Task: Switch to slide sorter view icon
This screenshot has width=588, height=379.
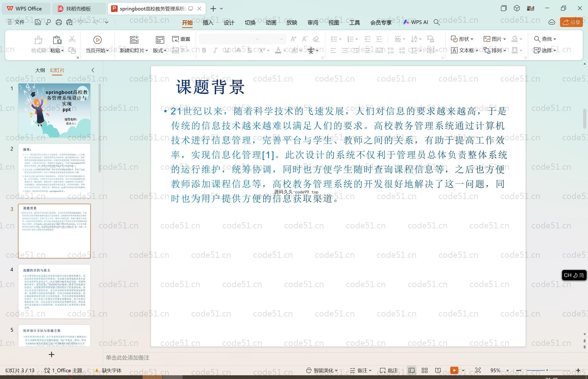Action: (x=424, y=370)
